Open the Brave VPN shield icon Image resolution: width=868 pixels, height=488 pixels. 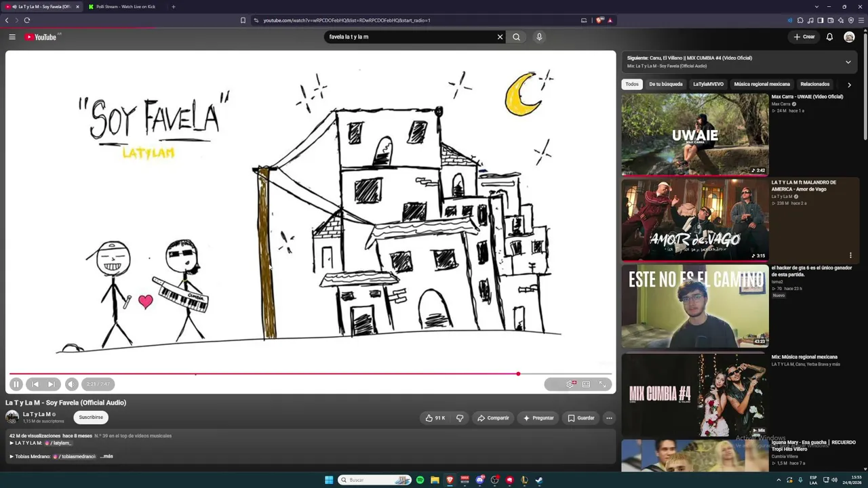point(851,20)
